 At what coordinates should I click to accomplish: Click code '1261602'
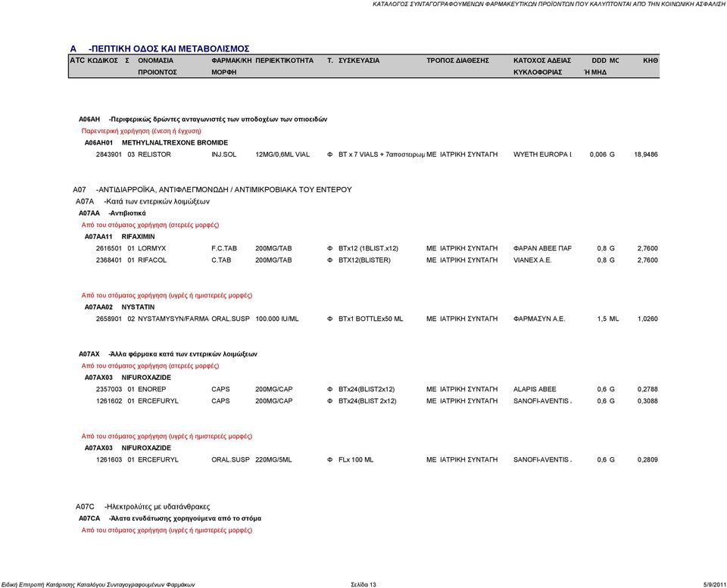[109, 401]
